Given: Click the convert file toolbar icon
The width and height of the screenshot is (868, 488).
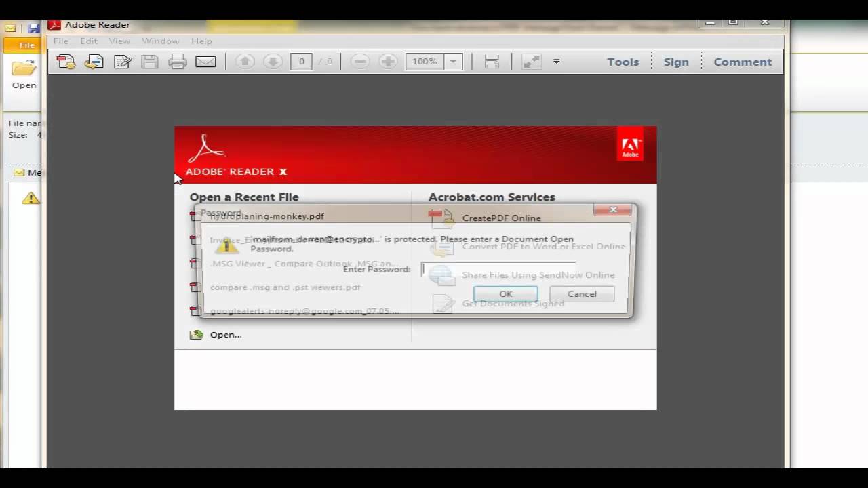Looking at the screenshot, I should click(x=94, y=62).
